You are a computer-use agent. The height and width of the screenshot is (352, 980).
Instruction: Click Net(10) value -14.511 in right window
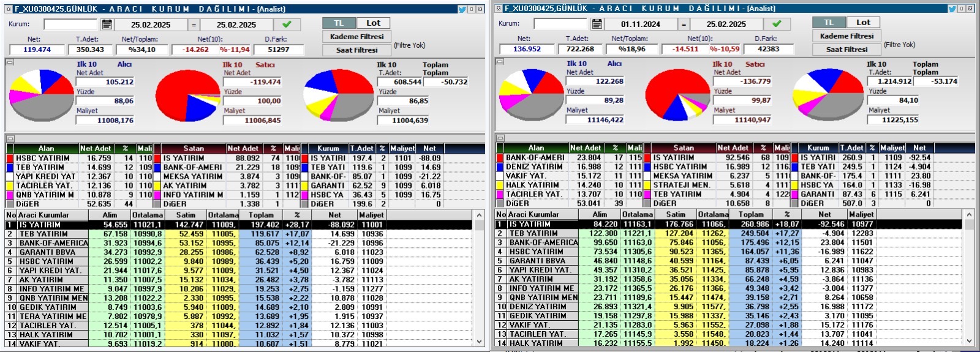685,49
